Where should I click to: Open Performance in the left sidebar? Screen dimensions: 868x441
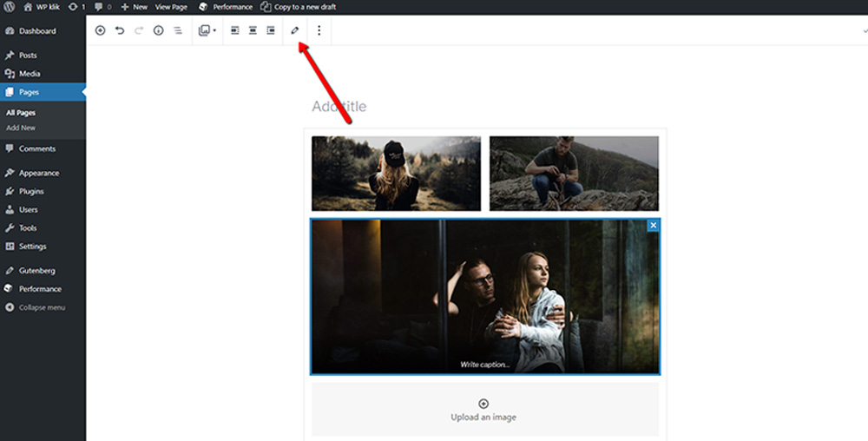(43, 289)
